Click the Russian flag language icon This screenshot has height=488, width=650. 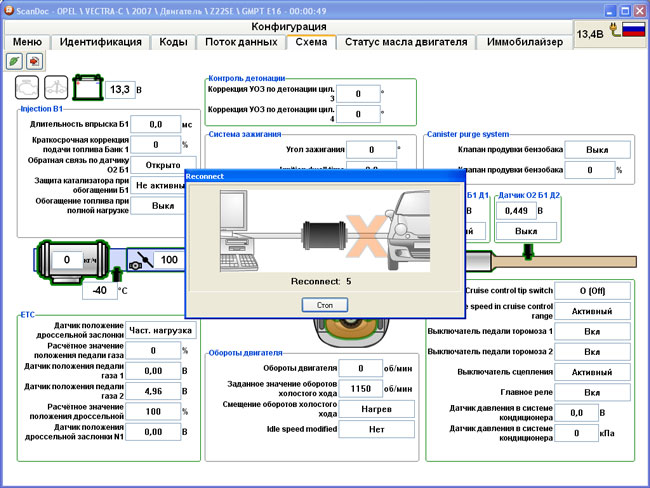click(x=633, y=32)
